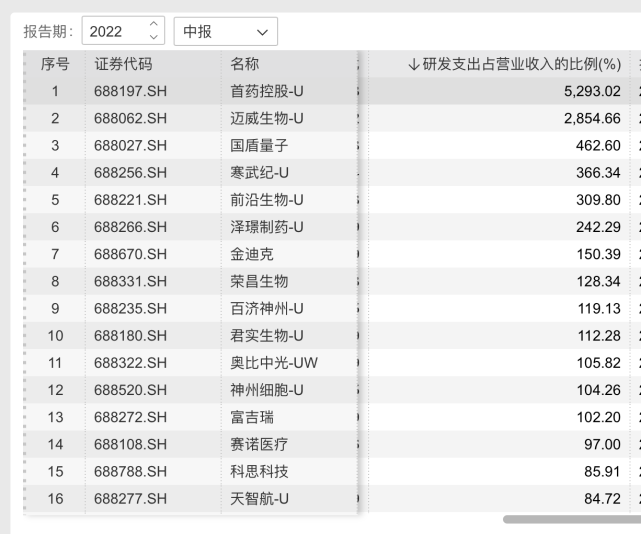Select the 首药控股-U row name
The width and height of the screenshot is (641, 534).
(x=266, y=92)
